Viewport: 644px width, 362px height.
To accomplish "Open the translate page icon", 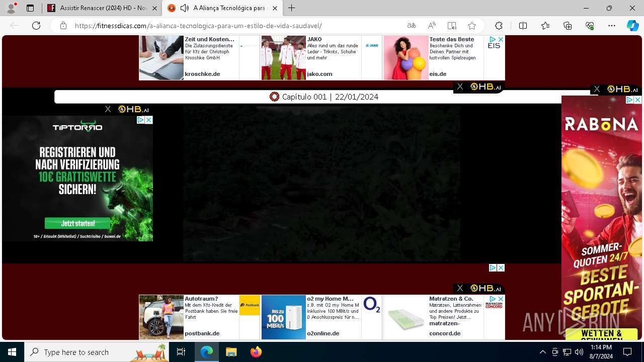I will tap(412, 26).
